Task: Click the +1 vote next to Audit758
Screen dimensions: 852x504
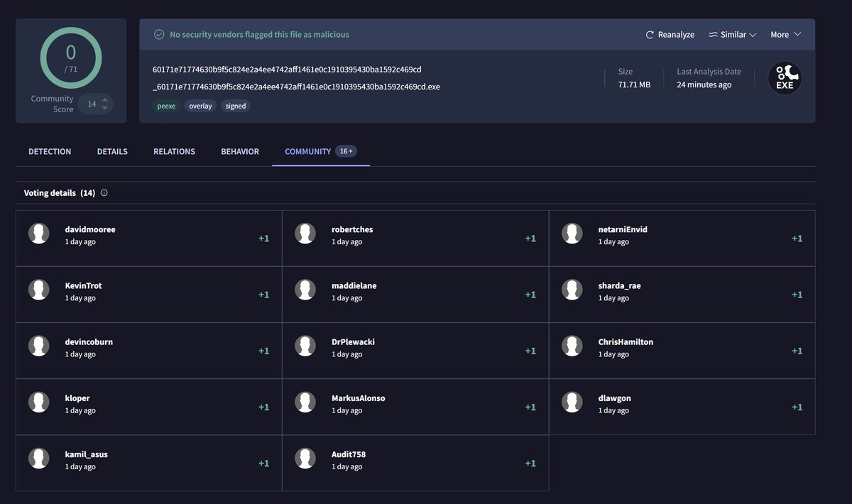Action: coord(530,463)
